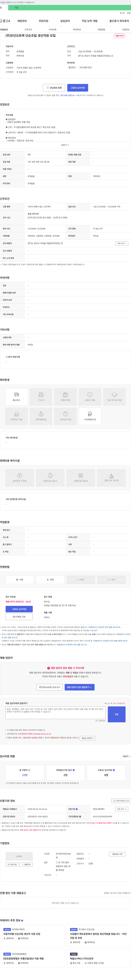Click 채용정보 이력 button in 기업정보
The image size is (131, 980).
tap(117, 854)
